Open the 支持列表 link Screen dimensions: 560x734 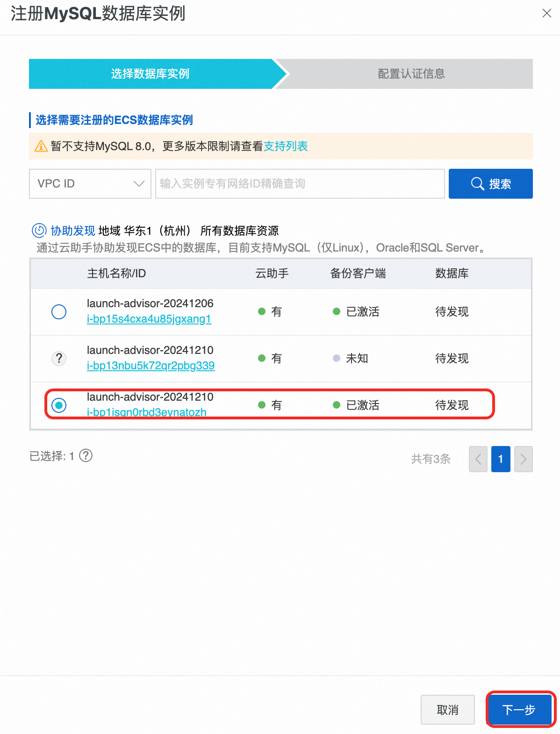pos(286,146)
